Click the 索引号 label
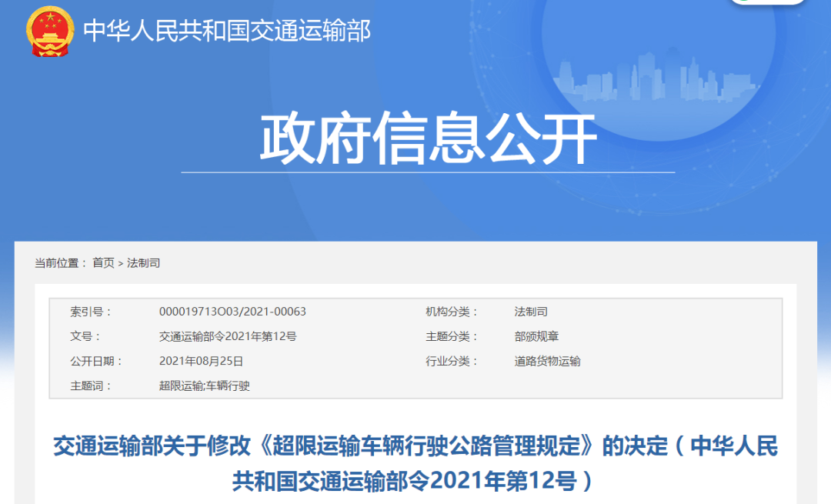 pos(91,312)
